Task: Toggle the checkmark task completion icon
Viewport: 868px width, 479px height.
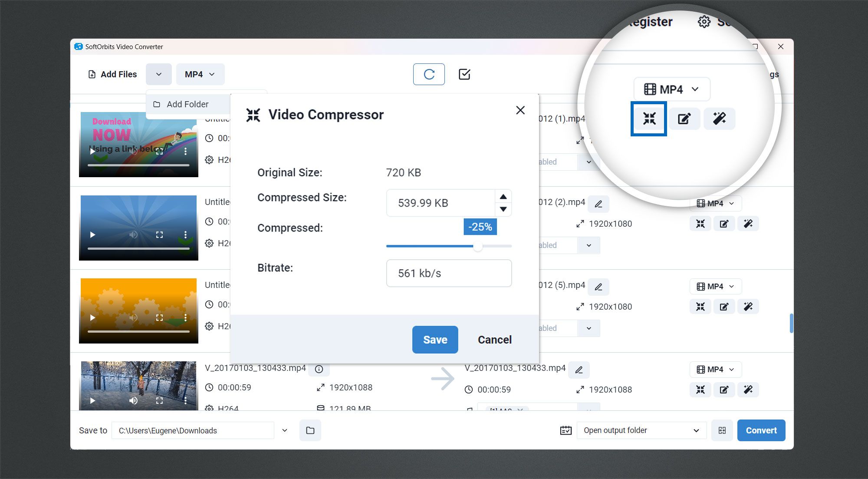Action: pyautogui.click(x=465, y=74)
